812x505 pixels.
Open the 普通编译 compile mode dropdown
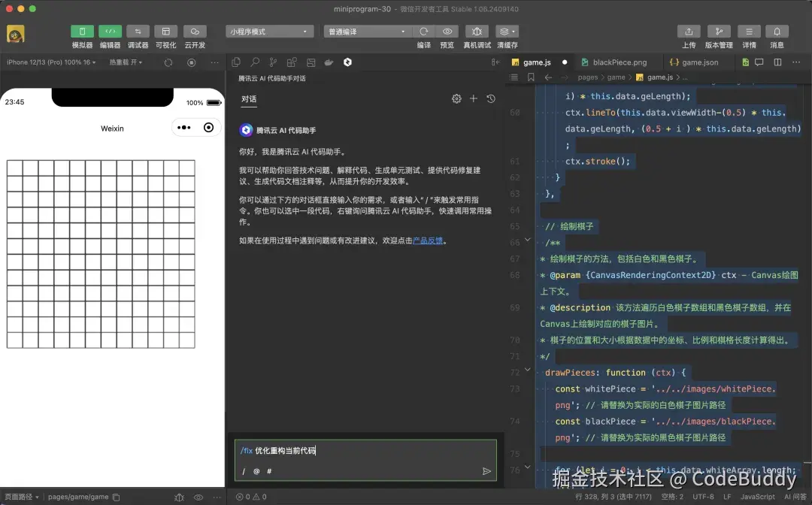[x=367, y=31]
